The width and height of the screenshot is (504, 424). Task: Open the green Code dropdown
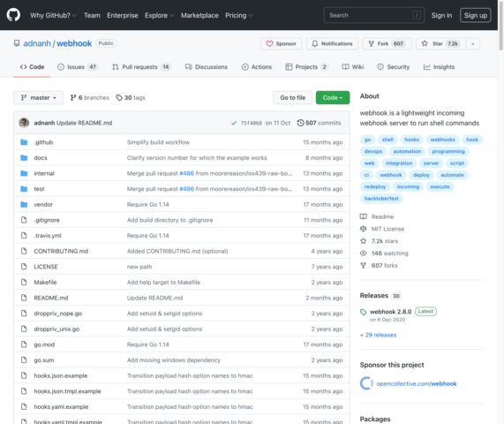coord(333,97)
